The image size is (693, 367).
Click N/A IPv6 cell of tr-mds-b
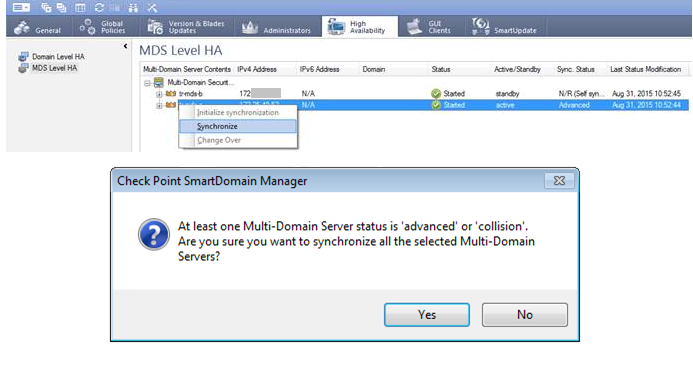pos(308,94)
